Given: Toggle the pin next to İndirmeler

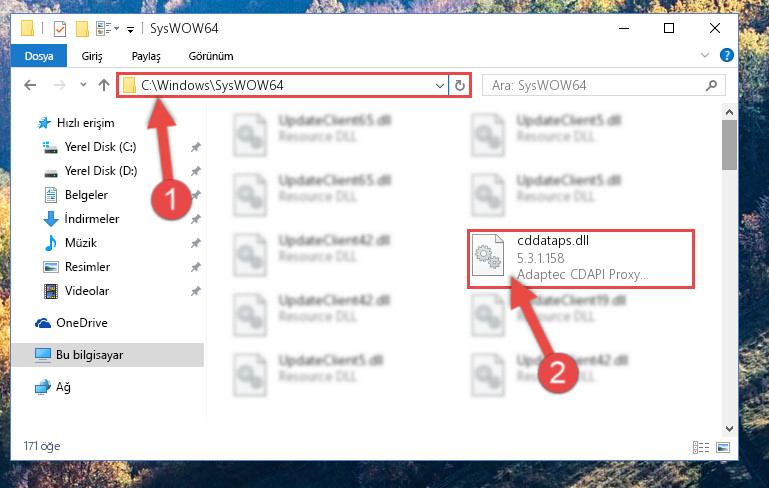Looking at the screenshot, I should pos(196,219).
